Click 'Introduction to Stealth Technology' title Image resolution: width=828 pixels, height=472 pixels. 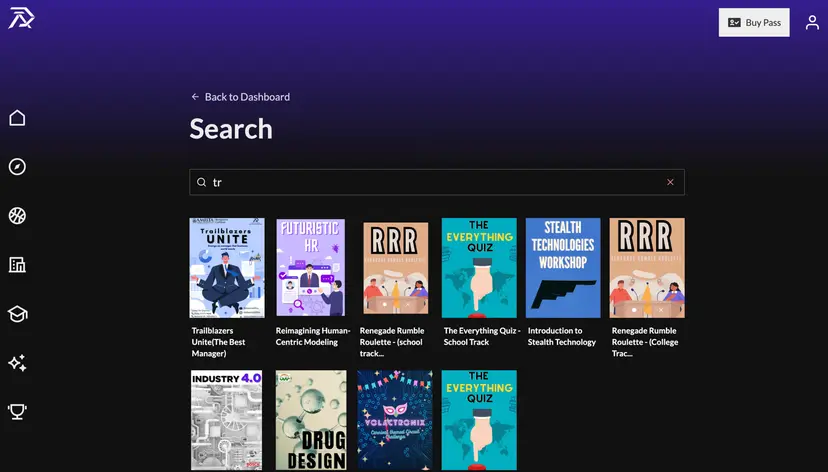click(x=562, y=336)
